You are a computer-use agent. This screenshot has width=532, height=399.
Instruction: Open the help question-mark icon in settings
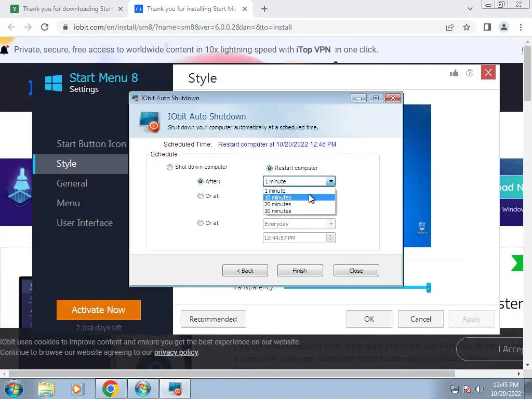(470, 73)
